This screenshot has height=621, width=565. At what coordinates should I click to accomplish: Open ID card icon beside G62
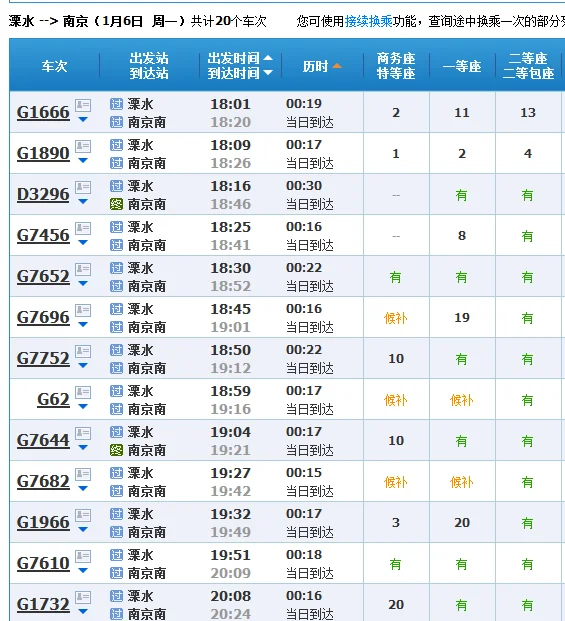click(83, 392)
